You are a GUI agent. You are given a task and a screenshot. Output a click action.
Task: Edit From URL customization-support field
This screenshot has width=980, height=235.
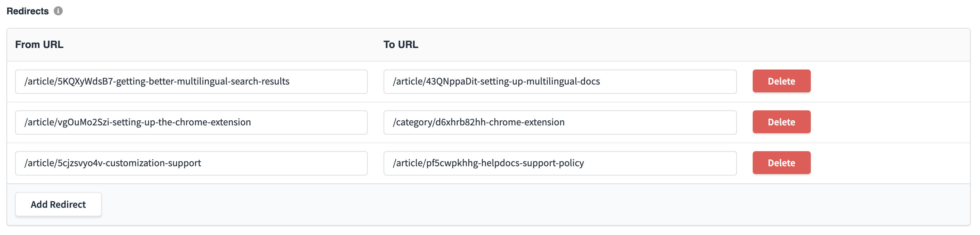click(191, 163)
